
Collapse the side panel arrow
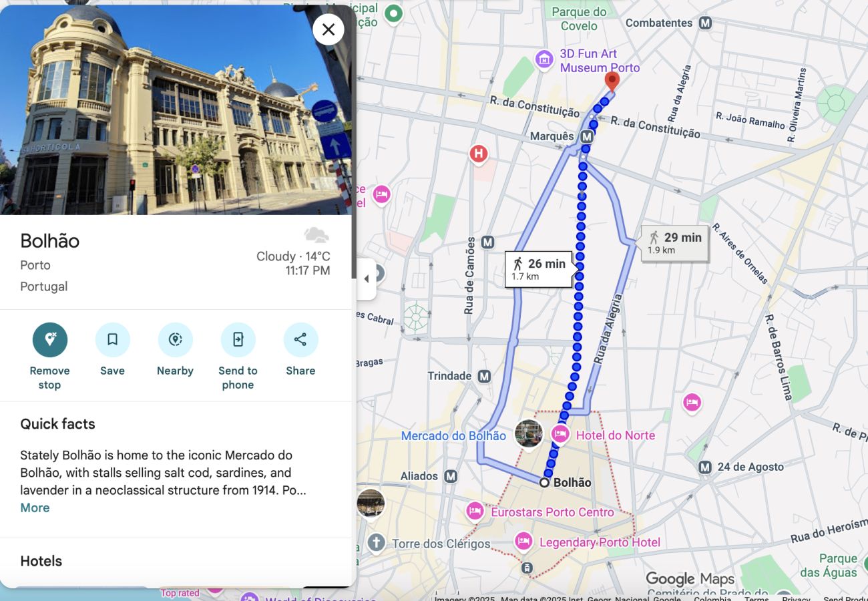point(366,279)
